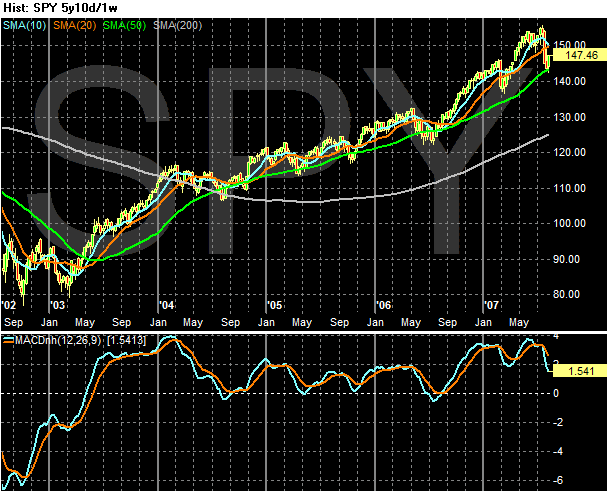Click the '02 year marker
Image resolution: width=608 pixels, height=494 pixels.
tap(9, 305)
